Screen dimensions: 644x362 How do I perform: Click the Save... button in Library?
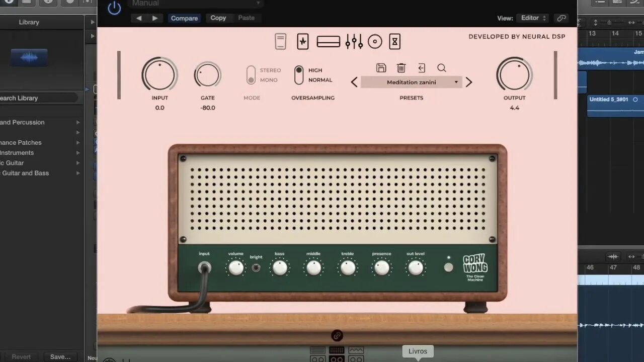click(60, 356)
